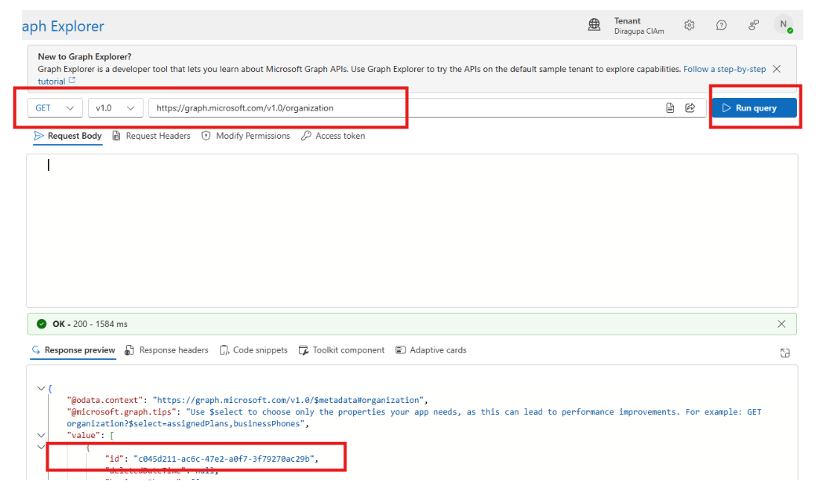Click the organization?$select=assignedPlans example text
Image resolution: width=823 pixels, height=504 pixels.
click(186, 424)
